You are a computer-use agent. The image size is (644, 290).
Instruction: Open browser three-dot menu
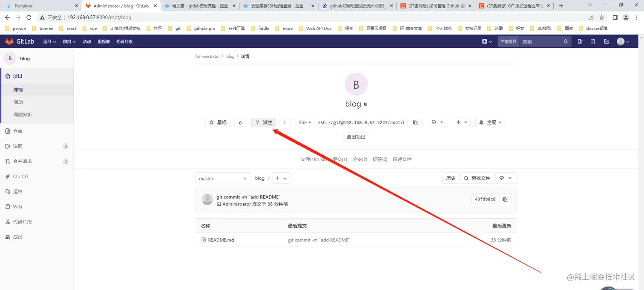[637, 17]
